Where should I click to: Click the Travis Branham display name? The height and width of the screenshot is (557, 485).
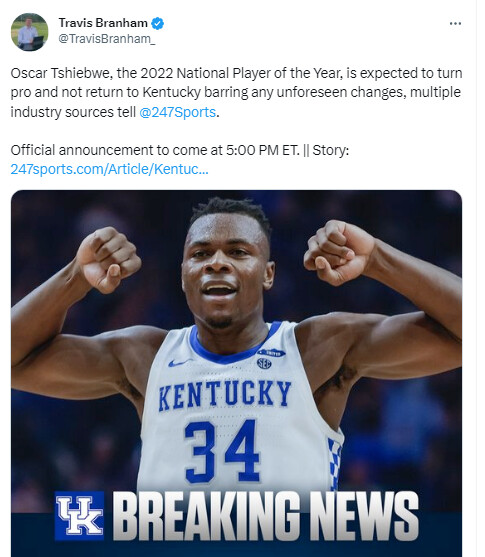(x=103, y=23)
